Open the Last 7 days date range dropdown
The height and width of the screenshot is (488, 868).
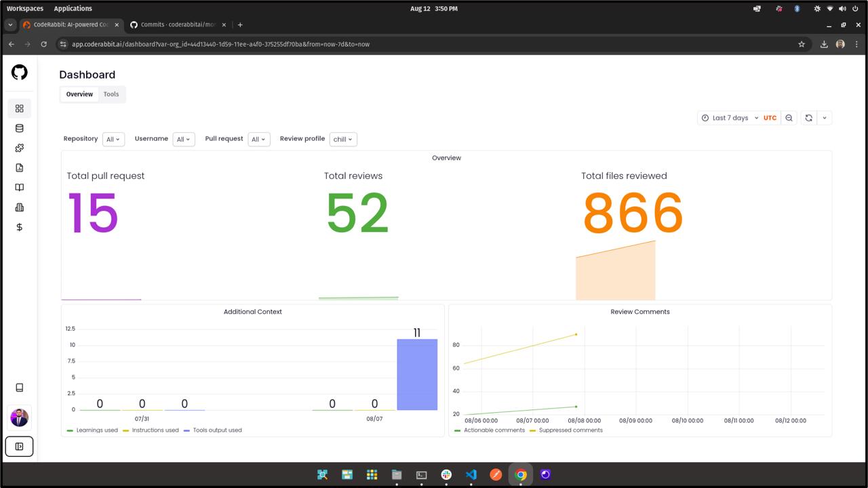tap(731, 117)
